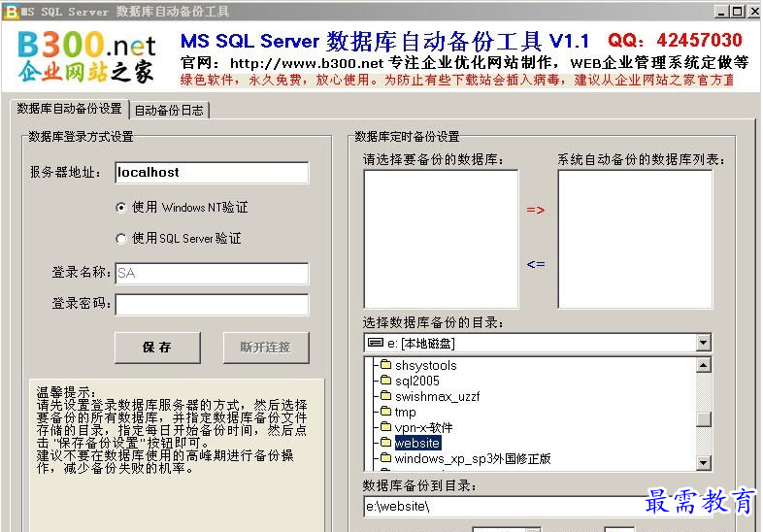763x532 pixels.
Task: Click the windows_xp_sp3外国修正版 folder icon
Action: pos(386,457)
